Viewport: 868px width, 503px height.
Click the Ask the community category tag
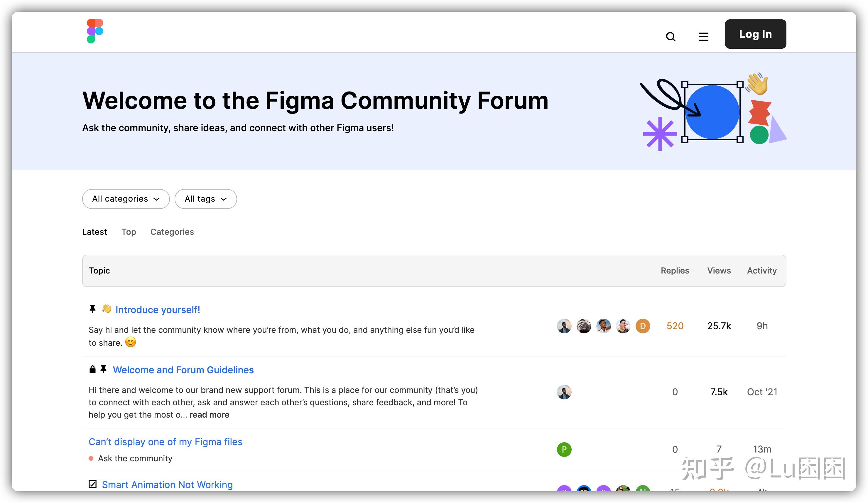(x=135, y=458)
